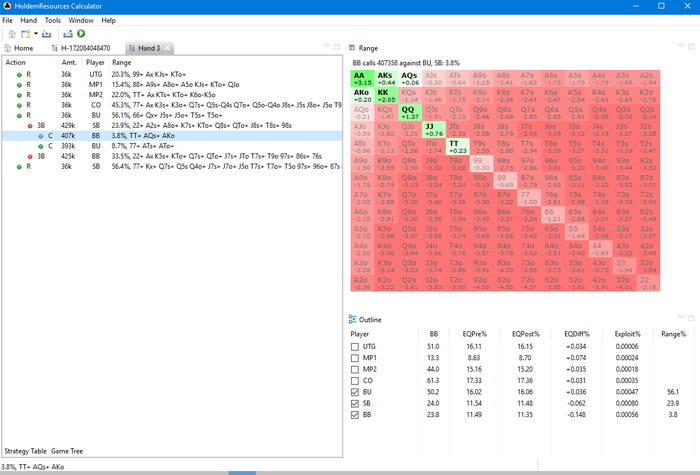Minimize the Outline panel
700x475 pixels.
[x=681, y=317]
